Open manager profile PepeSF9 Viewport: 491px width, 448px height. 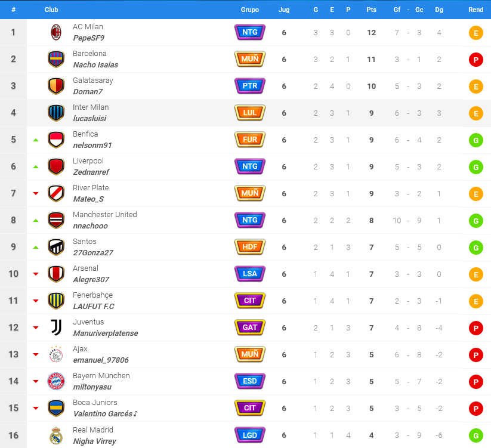(89, 38)
